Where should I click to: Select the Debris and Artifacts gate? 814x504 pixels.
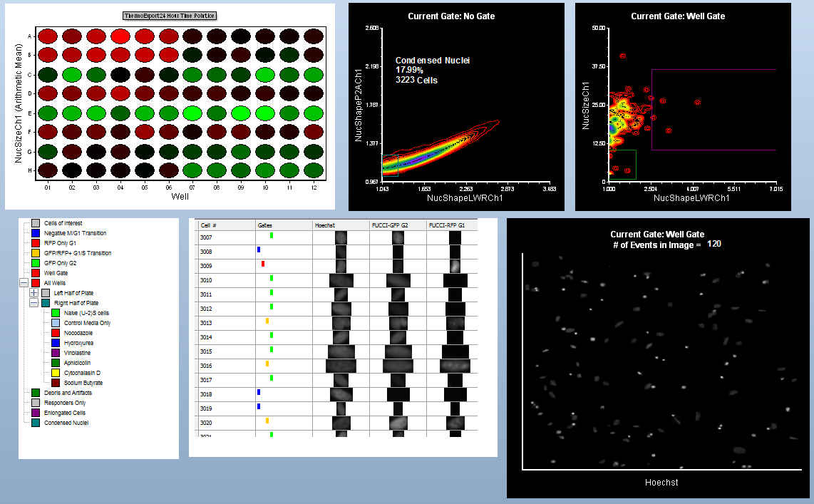coord(68,393)
